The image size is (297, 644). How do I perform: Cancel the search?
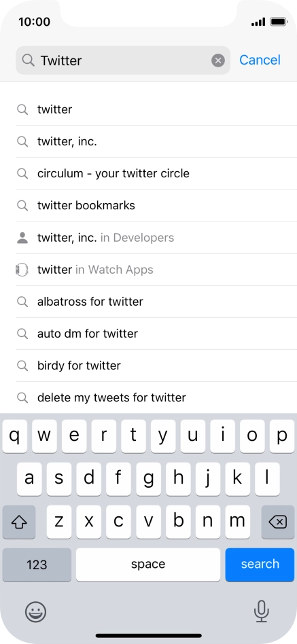click(260, 60)
